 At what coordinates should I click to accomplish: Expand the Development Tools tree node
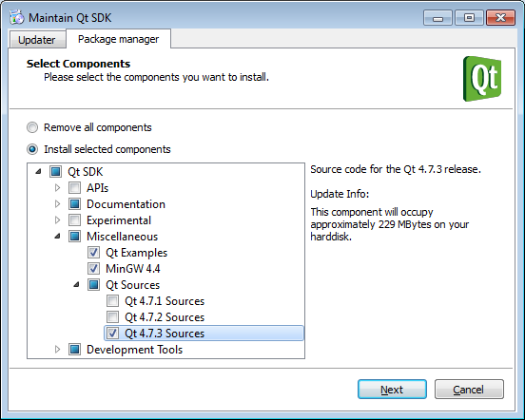point(57,349)
